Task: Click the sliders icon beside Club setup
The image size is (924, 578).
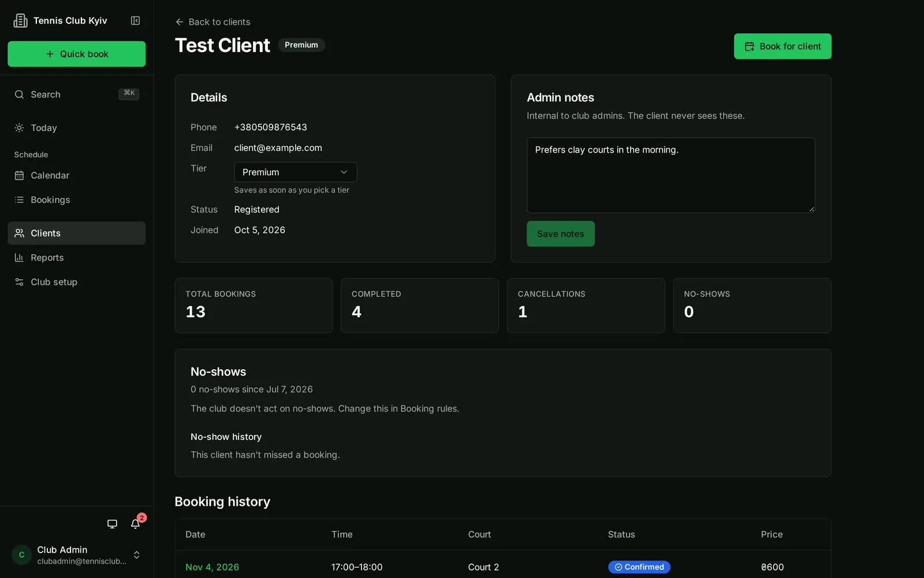Action: pos(19,281)
